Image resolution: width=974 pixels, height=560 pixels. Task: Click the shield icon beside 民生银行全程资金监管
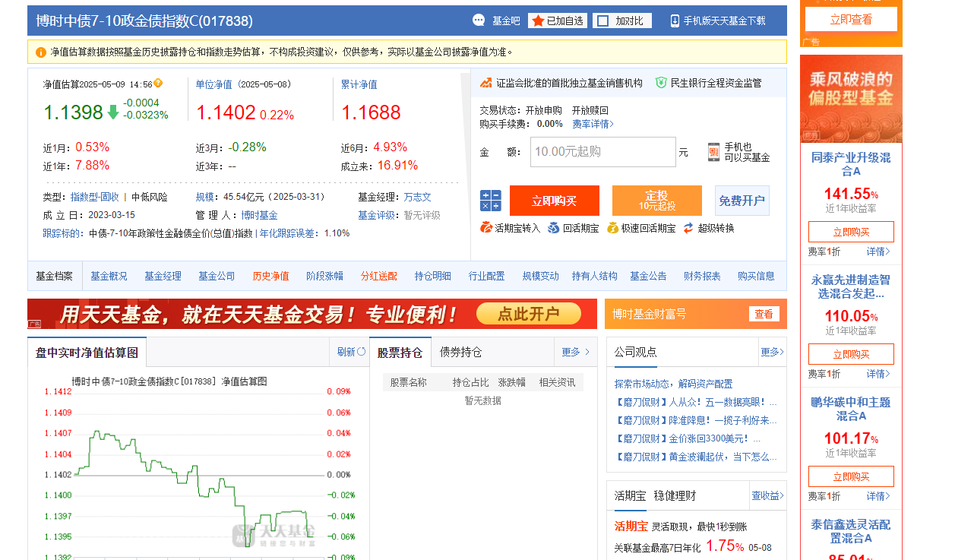tap(661, 83)
